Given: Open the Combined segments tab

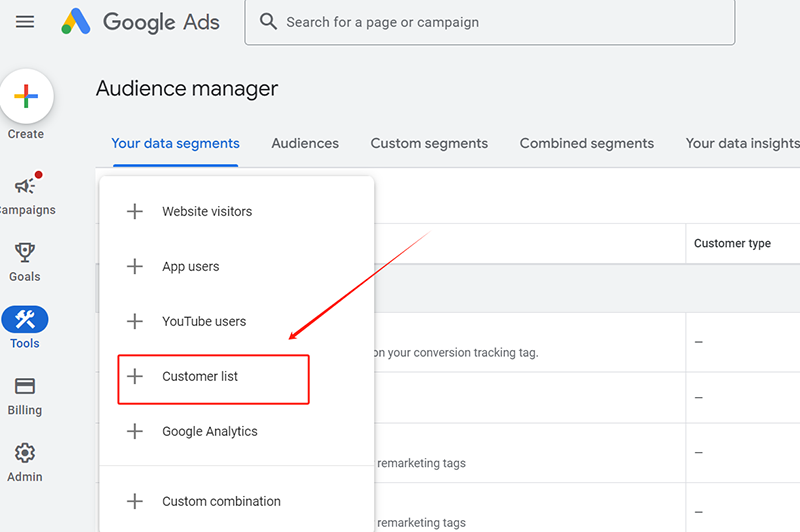Looking at the screenshot, I should (586, 143).
